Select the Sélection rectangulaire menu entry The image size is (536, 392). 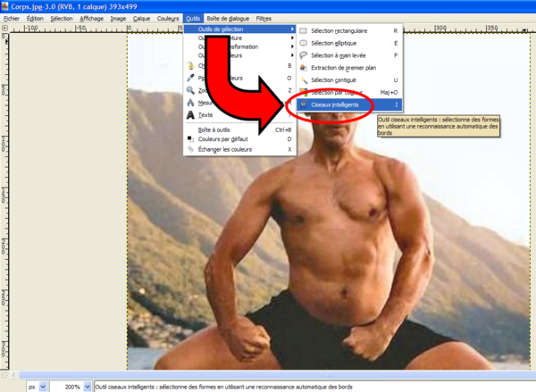[349, 30]
